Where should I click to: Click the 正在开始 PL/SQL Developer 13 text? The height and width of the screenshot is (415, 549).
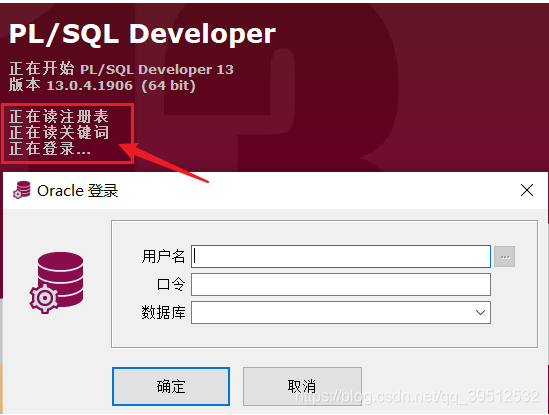point(121,69)
